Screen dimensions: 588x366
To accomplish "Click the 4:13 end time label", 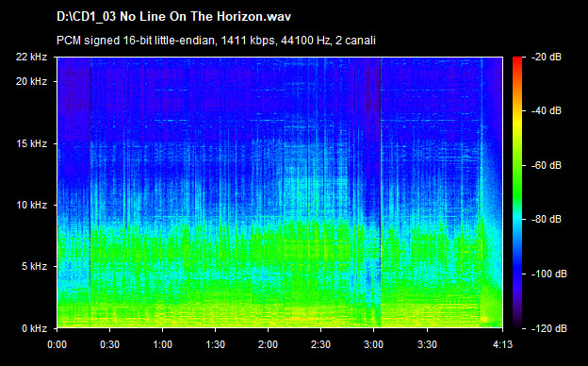I will tap(502, 344).
